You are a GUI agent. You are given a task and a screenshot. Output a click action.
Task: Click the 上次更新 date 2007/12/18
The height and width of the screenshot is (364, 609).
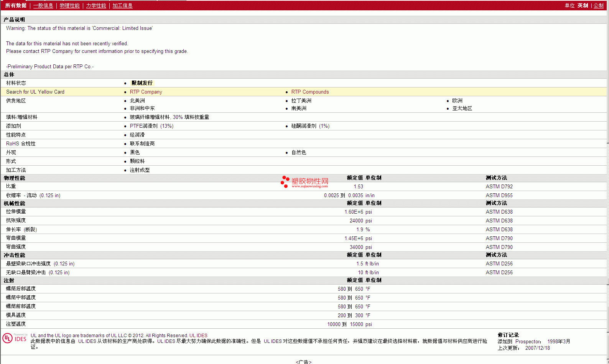537,348
